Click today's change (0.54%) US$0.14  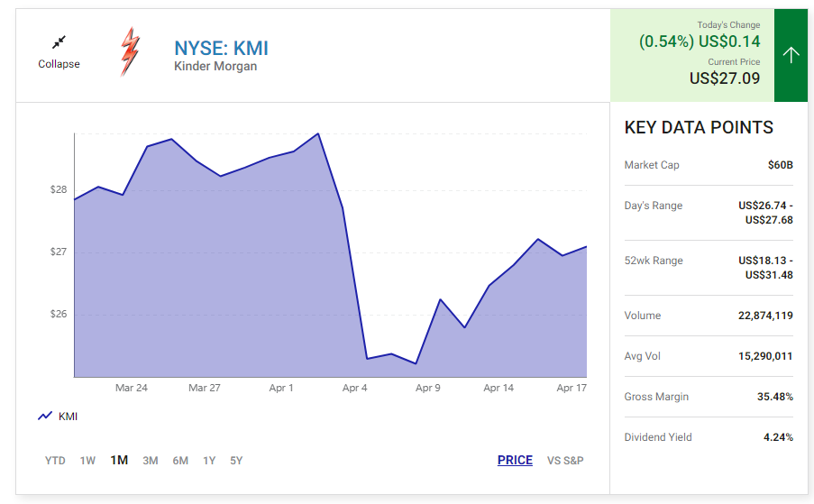(700, 41)
